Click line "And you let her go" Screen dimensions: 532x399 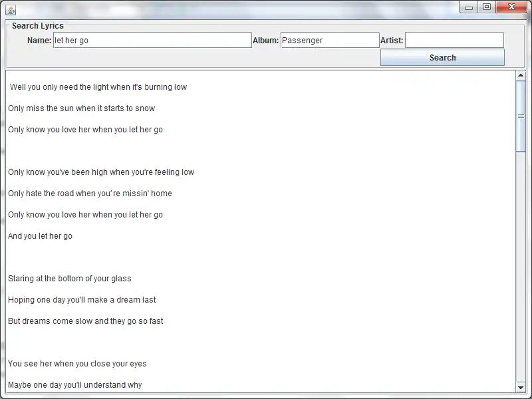(40, 236)
